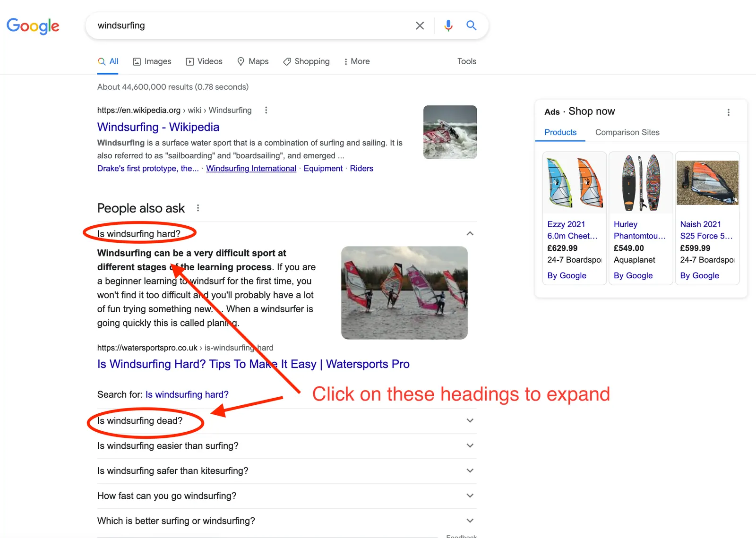
Task: Switch to the Shopping tab
Action: [x=306, y=61]
